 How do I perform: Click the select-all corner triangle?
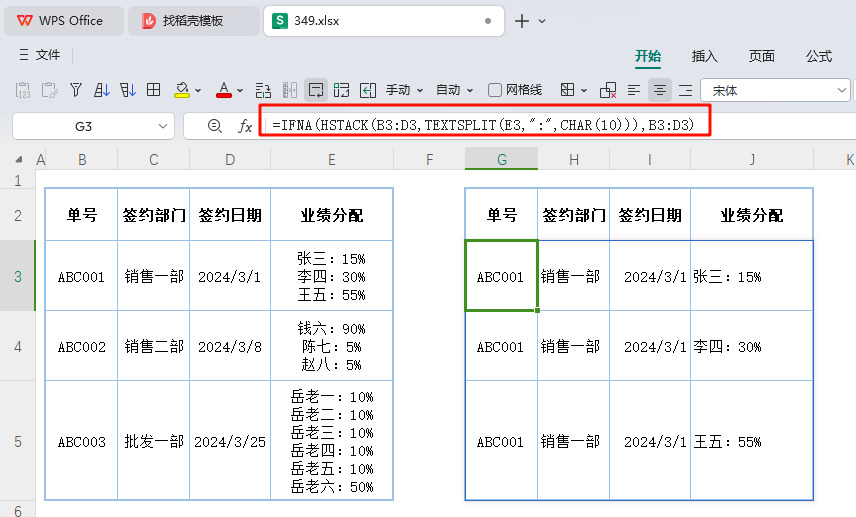[x=19, y=159]
